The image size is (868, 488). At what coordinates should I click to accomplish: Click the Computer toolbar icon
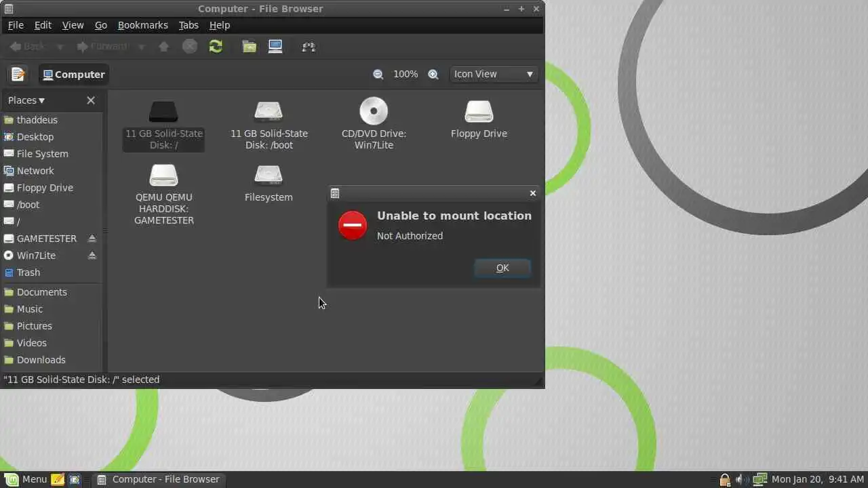[x=275, y=46]
